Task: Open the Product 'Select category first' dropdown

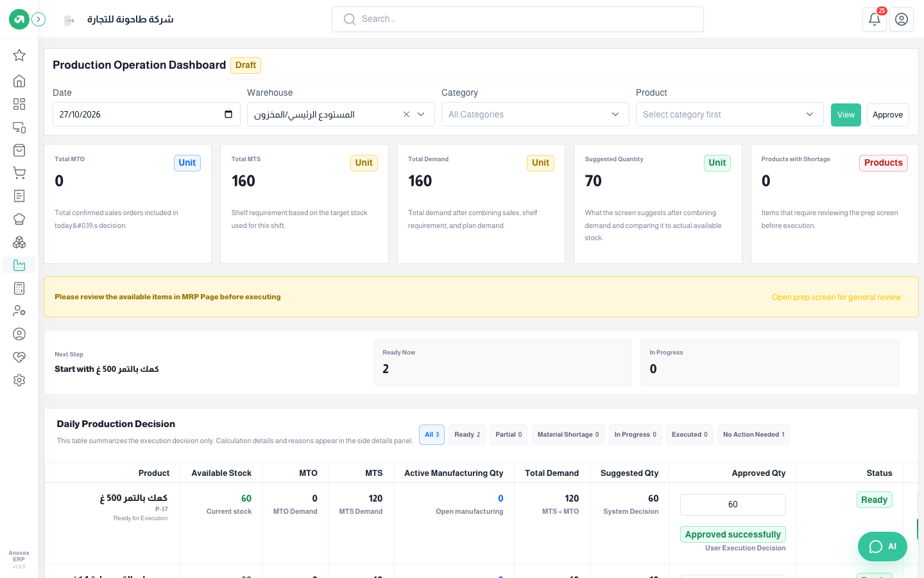Action: pos(730,114)
